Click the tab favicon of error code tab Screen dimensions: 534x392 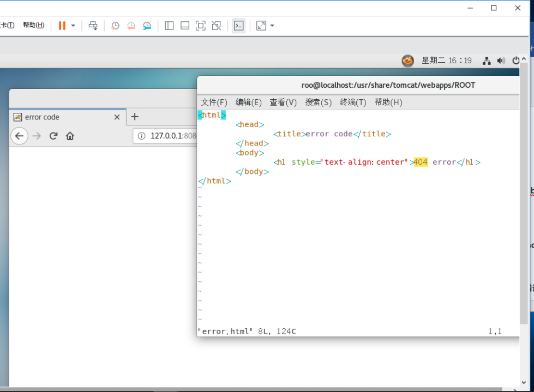[x=18, y=117]
